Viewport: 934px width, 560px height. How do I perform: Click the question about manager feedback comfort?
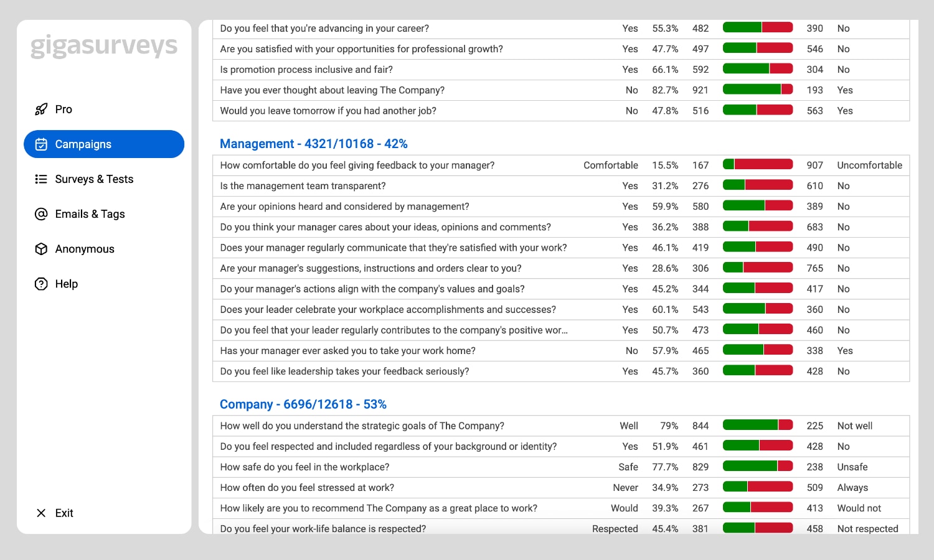[357, 165]
